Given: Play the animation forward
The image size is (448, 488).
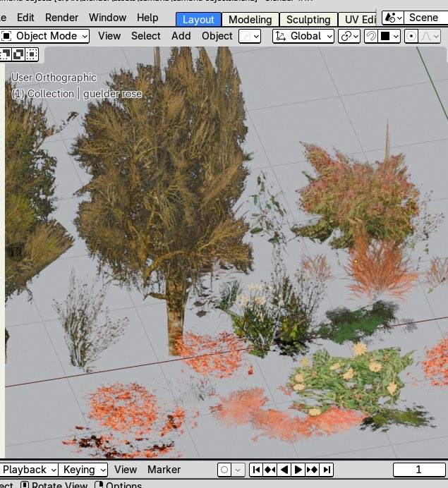Looking at the screenshot, I should pyautogui.click(x=298, y=470).
